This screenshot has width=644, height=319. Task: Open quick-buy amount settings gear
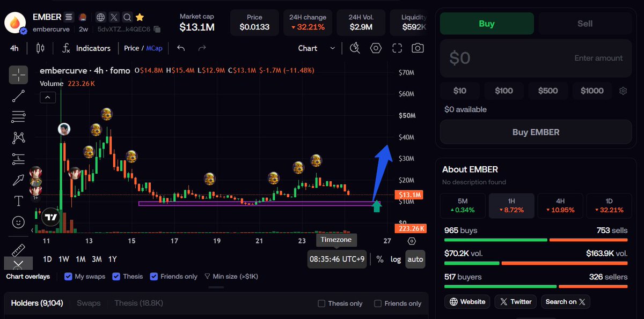(623, 91)
